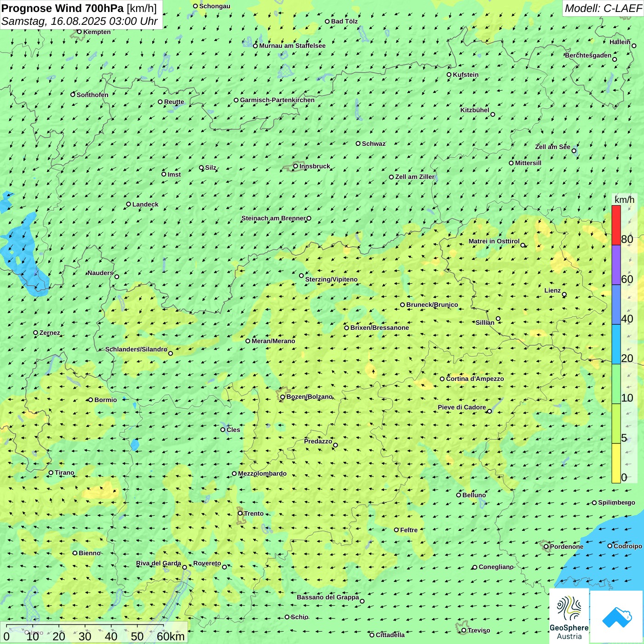Click the 'Sterzing/Vipiteno' label
Image resolution: width=644 pixels, height=644 pixels.
coord(331,279)
